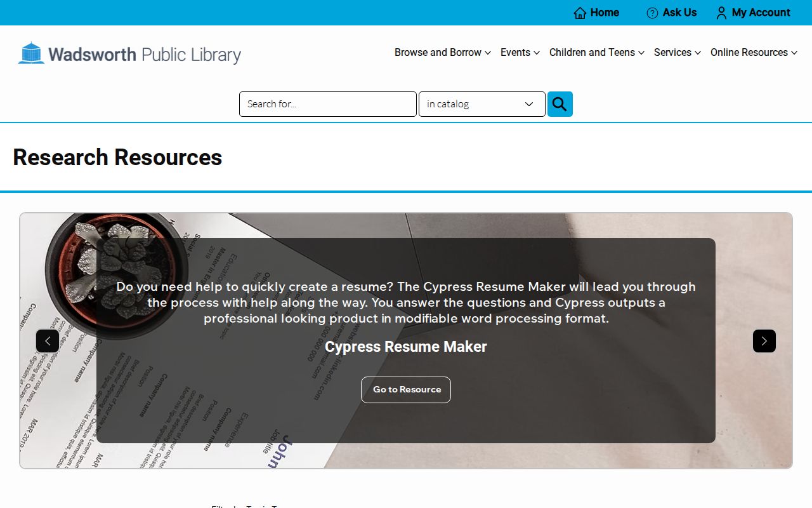This screenshot has height=508, width=812.
Task: Click the My Account person icon
Action: [721, 13]
